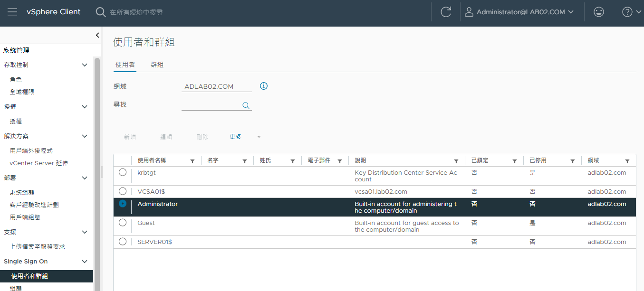Open the Administrator@LAB02.COM user dropdown
This screenshot has height=291, width=644.
(519, 12)
